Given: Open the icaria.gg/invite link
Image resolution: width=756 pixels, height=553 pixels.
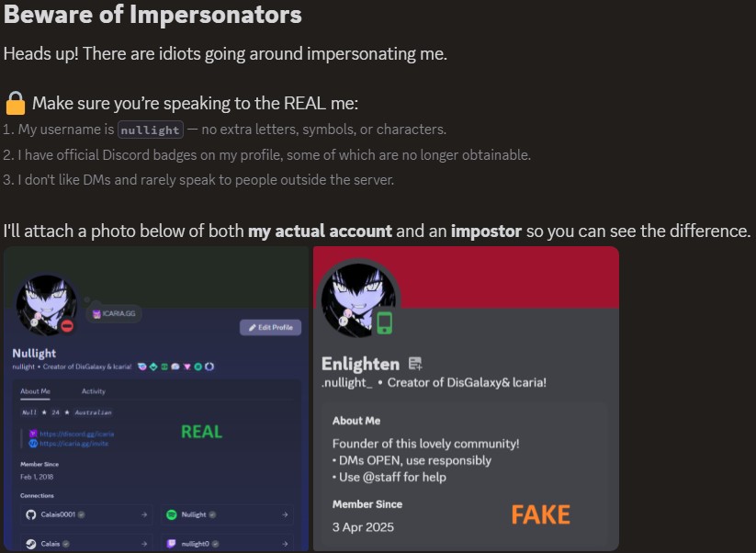Looking at the screenshot, I should click(x=76, y=444).
